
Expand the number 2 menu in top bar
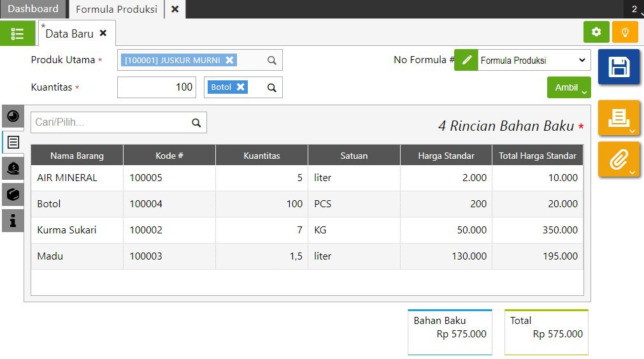click(634, 9)
